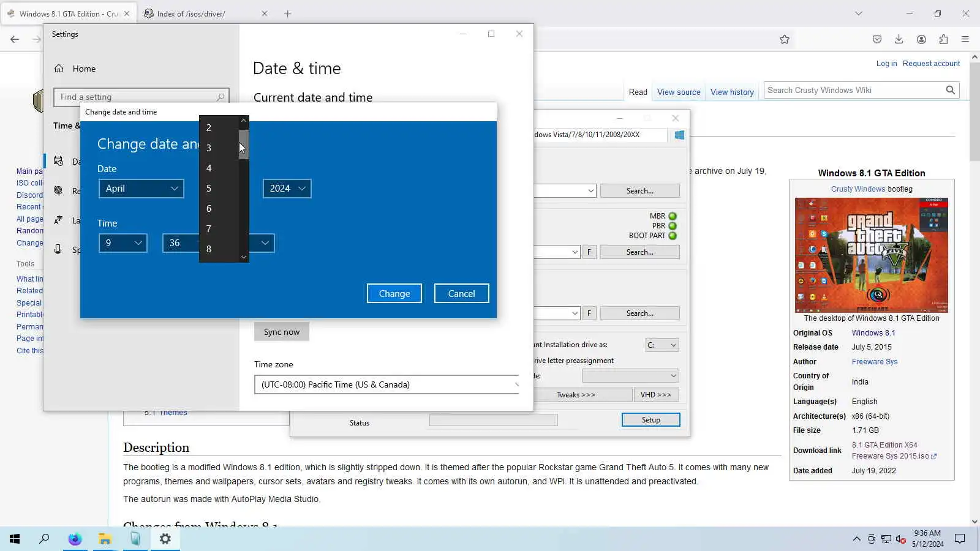
Task: Open the Windows Start menu
Action: 15,539
